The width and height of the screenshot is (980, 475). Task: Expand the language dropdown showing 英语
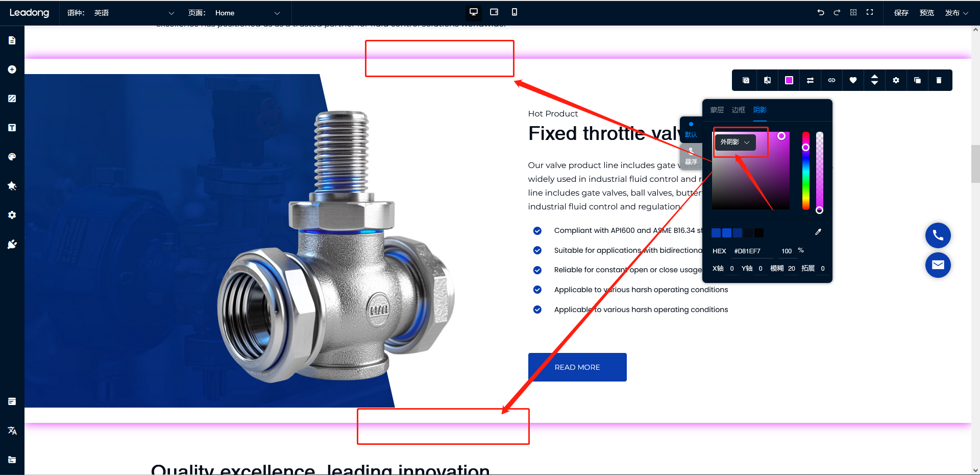point(134,13)
